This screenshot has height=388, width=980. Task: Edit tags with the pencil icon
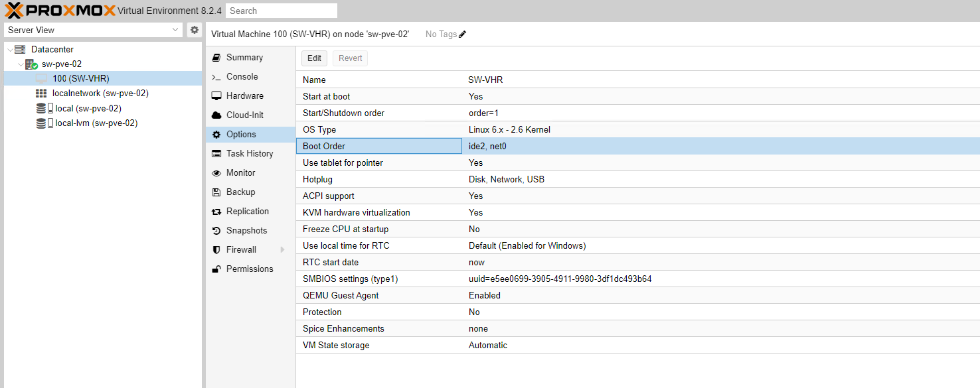[463, 34]
